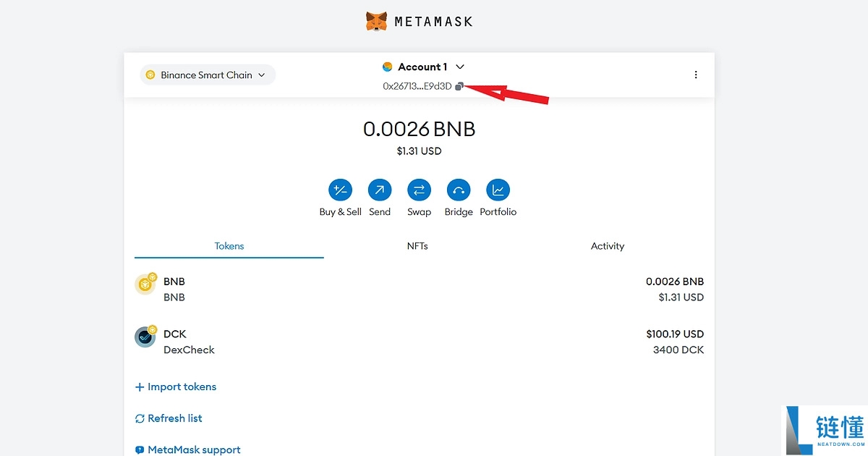This screenshot has height=456, width=868.
Task: Switch to the Activity tab
Action: pos(608,246)
